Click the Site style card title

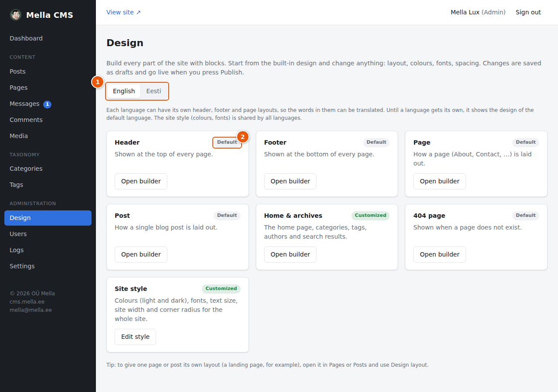point(131,289)
